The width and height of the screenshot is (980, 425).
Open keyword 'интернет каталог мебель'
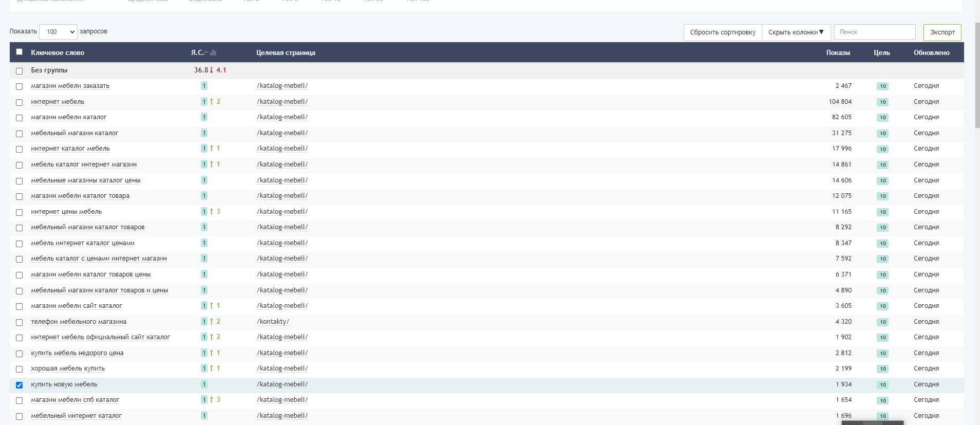[70, 149]
